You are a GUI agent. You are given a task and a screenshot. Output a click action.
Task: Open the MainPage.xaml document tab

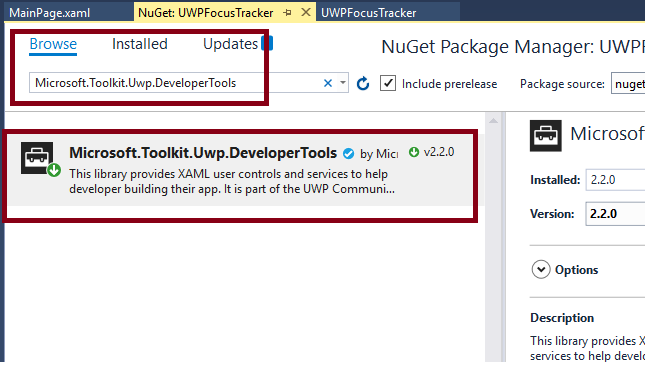(49, 13)
